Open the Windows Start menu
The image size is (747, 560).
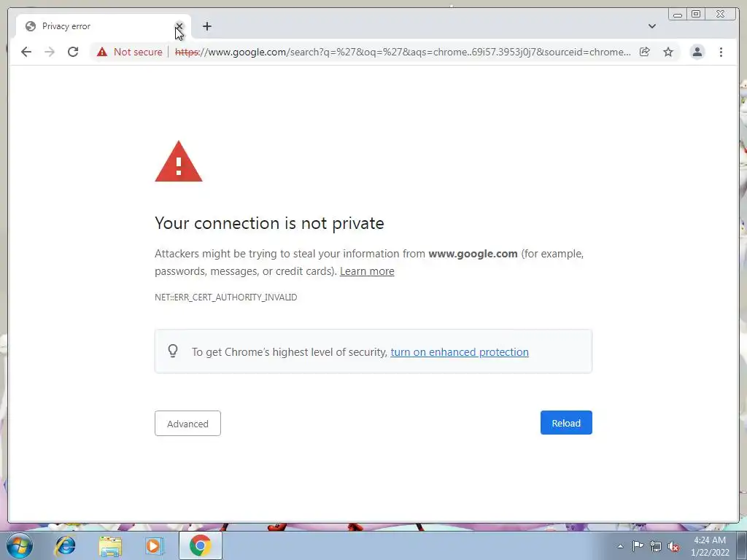(x=19, y=545)
